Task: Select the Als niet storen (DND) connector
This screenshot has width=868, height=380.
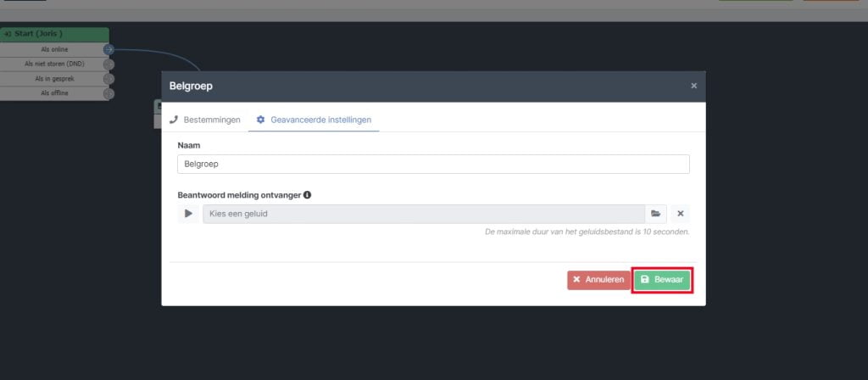Action: coord(108,64)
